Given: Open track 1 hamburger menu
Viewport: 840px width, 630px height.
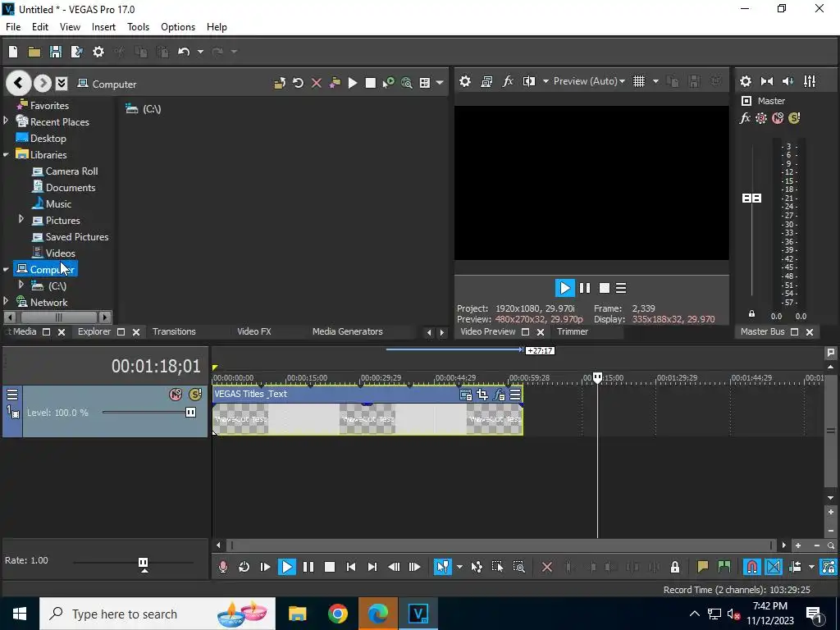Looking at the screenshot, I should point(12,395).
